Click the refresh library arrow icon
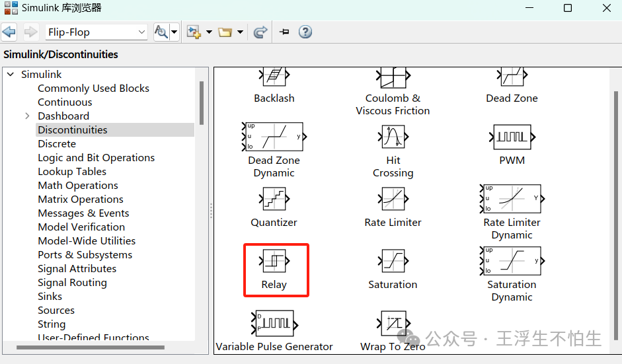 tap(260, 32)
